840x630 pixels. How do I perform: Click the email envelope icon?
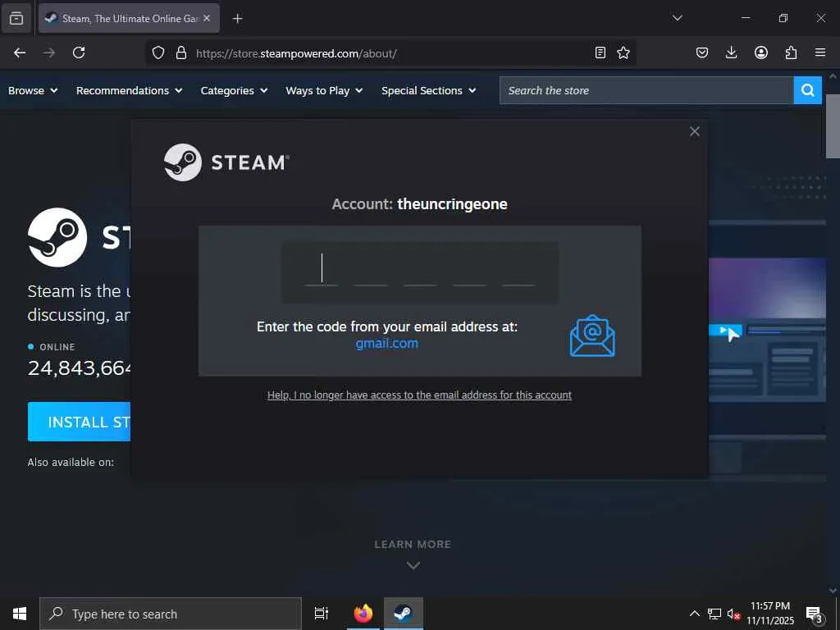pos(592,336)
